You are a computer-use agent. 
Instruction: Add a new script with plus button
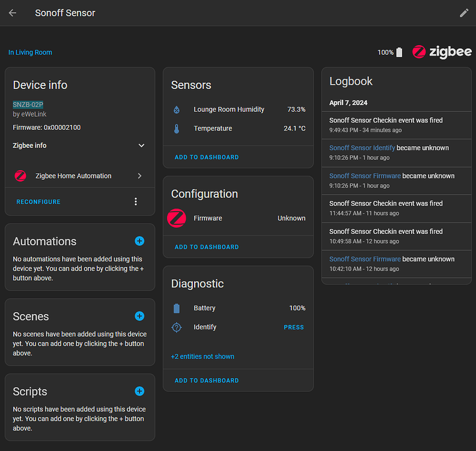tap(139, 391)
